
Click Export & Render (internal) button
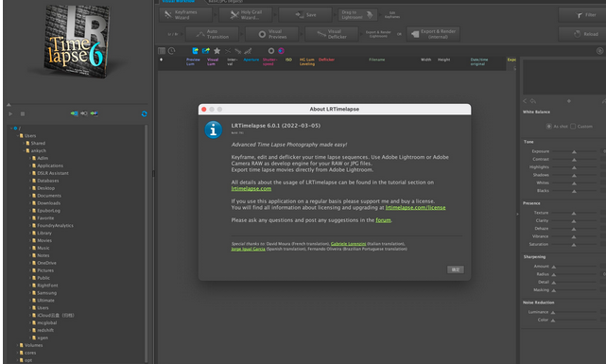coord(433,34)
